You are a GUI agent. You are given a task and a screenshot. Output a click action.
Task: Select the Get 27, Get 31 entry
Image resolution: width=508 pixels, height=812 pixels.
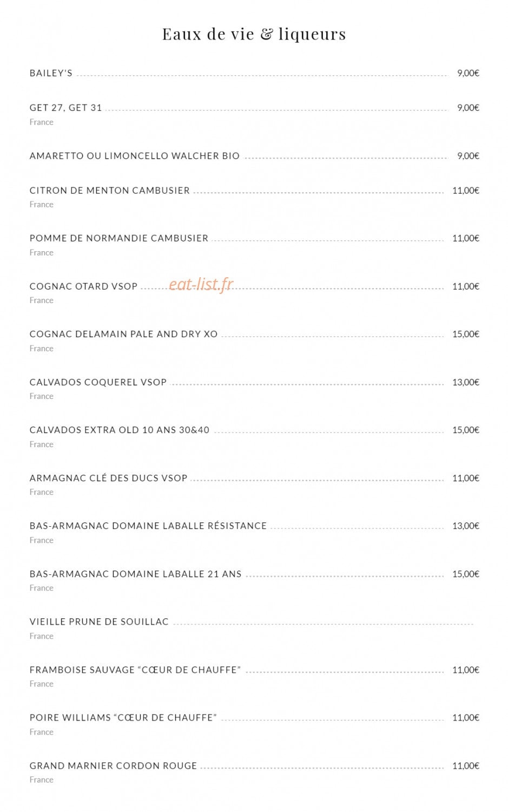click(65, 108)
